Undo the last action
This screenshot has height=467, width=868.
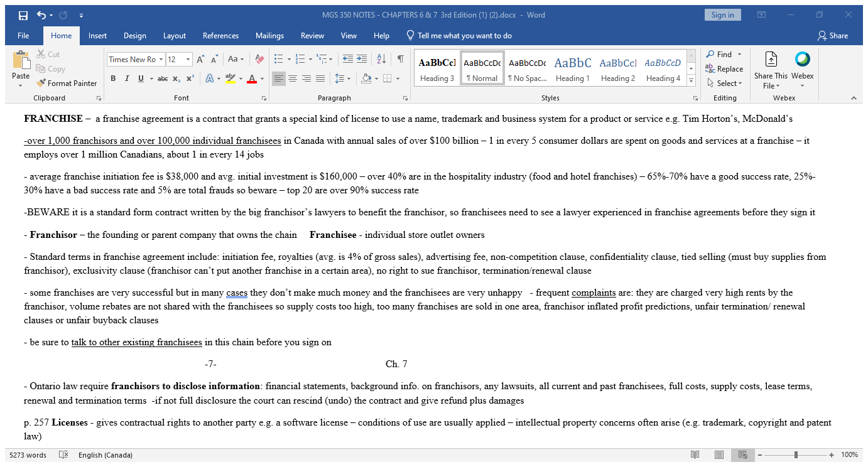(41, 15)
